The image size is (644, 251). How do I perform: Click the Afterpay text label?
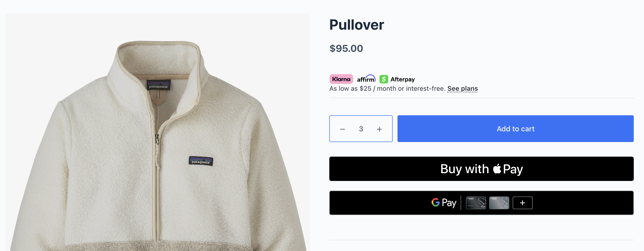pyautogui.click(x=402, y=80)
